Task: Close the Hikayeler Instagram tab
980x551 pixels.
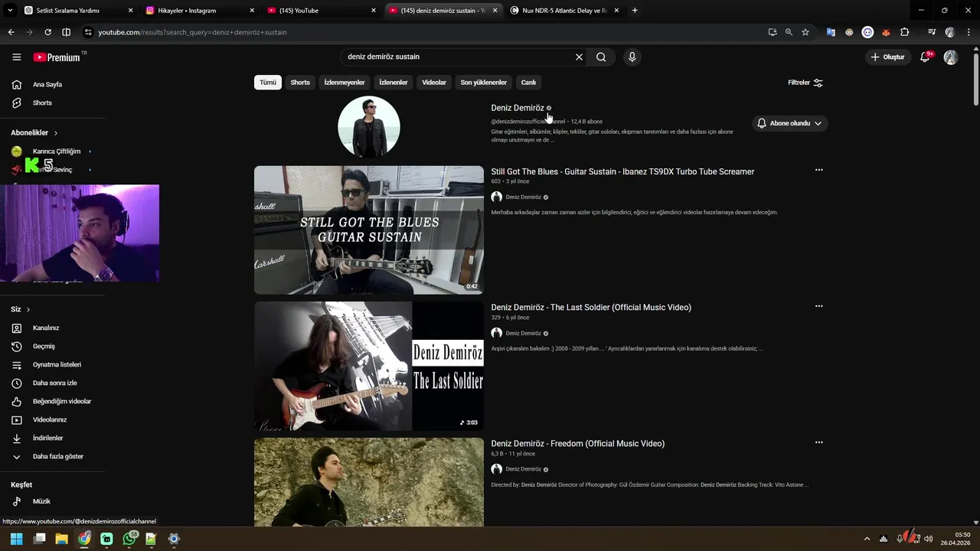Action: click(252, 11)
